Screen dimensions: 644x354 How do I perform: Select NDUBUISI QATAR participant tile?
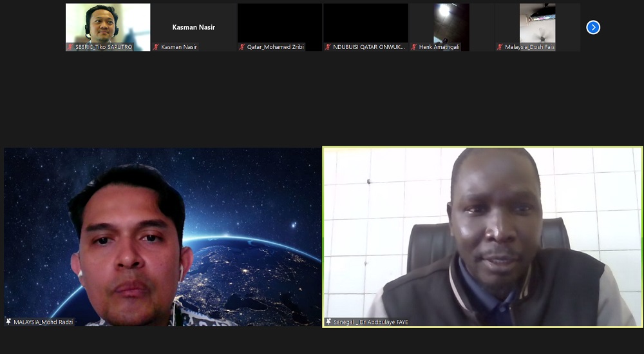pos(365,23)
